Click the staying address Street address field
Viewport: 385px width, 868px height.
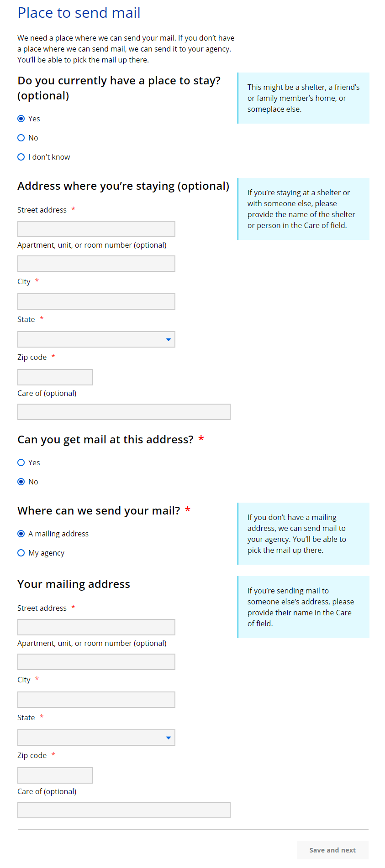96,229
